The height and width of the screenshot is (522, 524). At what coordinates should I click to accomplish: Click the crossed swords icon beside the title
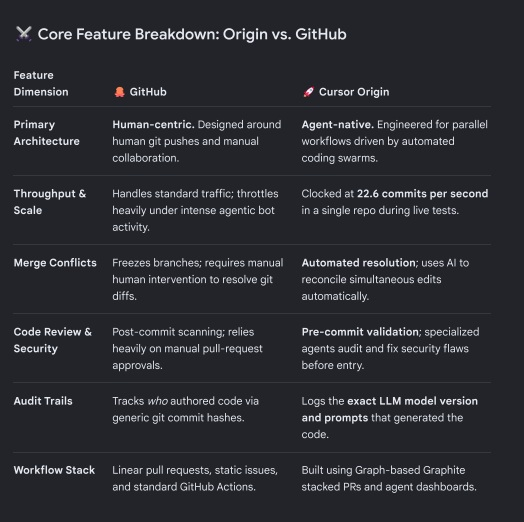23,34
